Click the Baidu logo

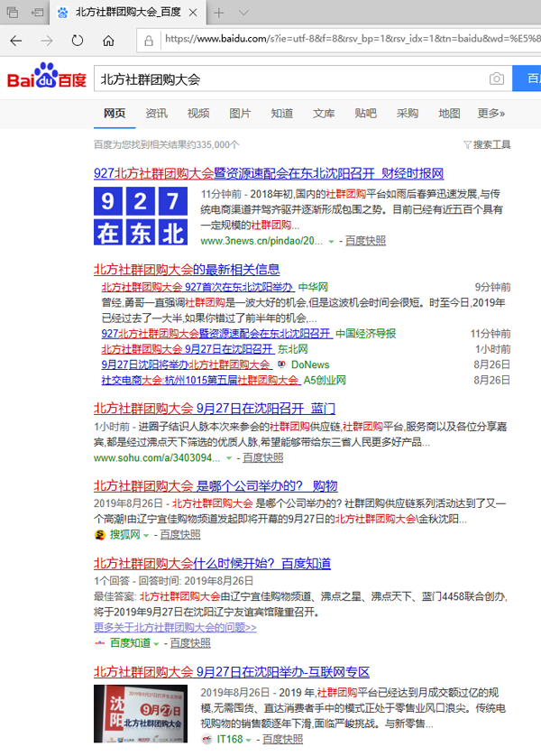click(47, 75)
